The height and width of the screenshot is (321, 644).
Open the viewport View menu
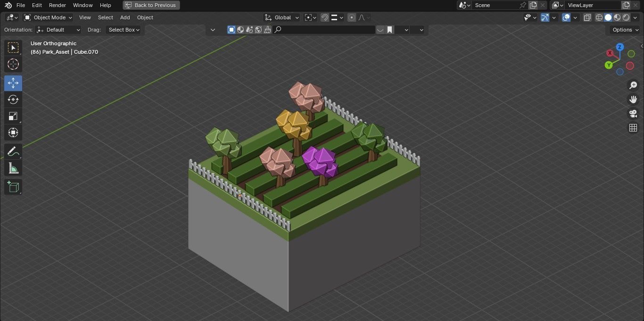pyautogui.click(x=85, y=17)
